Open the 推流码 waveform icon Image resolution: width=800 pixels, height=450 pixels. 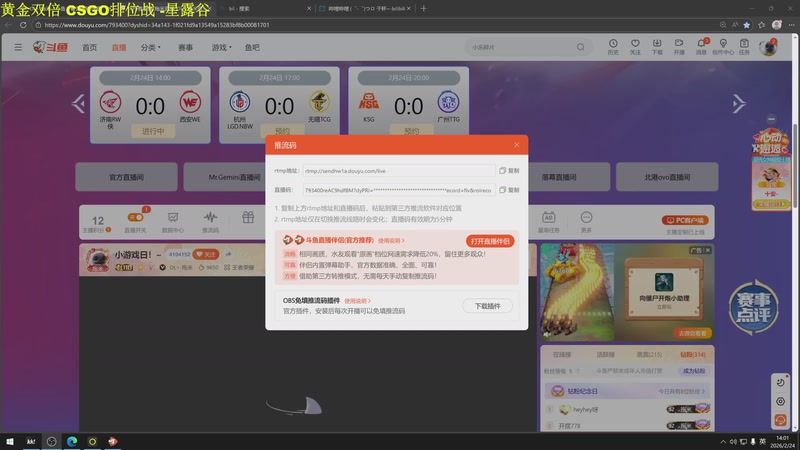(210, 222)
